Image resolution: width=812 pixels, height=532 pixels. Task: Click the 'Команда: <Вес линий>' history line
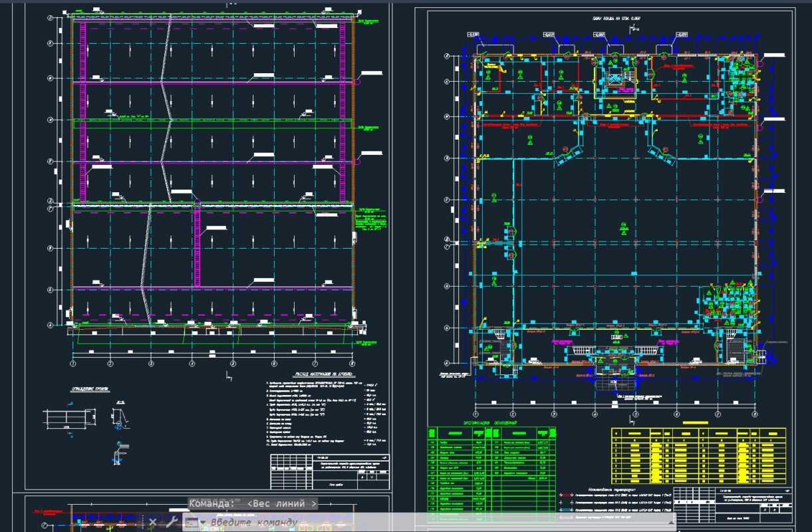tap(253, 503)
